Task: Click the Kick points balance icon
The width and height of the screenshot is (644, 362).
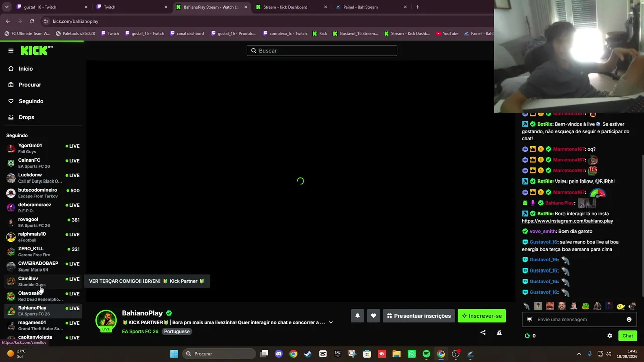Action: coord(527,336)
